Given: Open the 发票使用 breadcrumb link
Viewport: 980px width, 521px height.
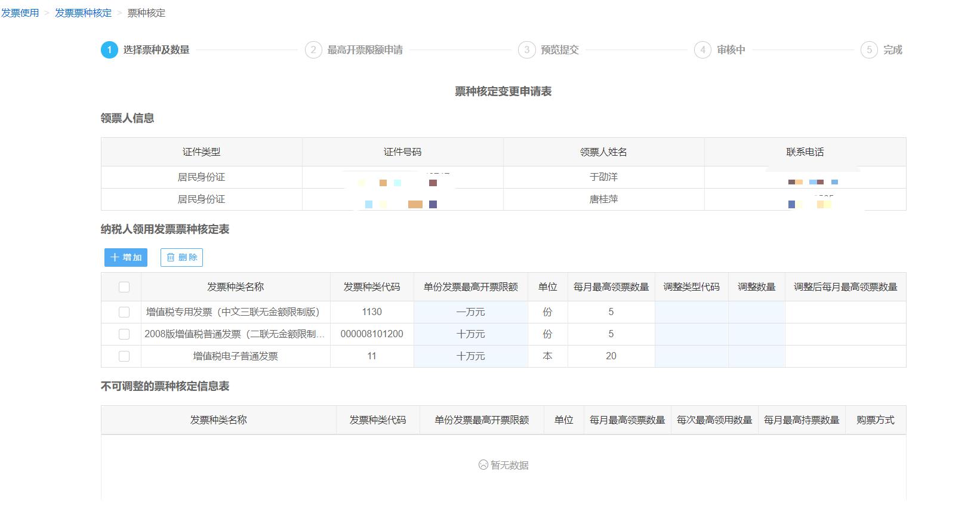Looking at the screenshot, I should [20, 13].
